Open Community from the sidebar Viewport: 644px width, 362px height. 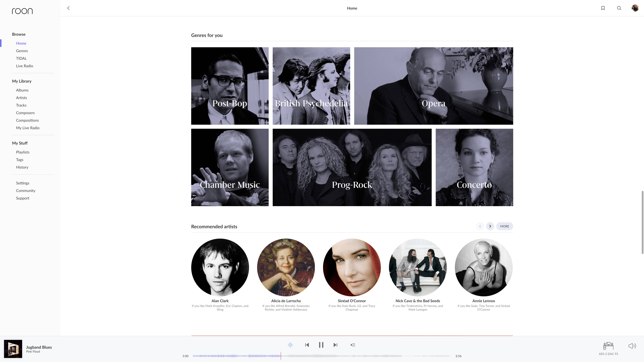(x=26, y=190)
